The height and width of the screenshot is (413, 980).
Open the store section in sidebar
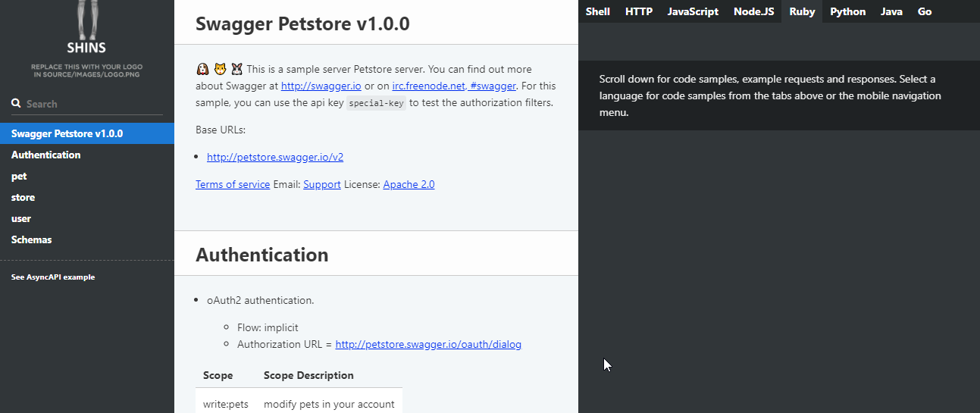pyautogui.click(x=87, y=197)
